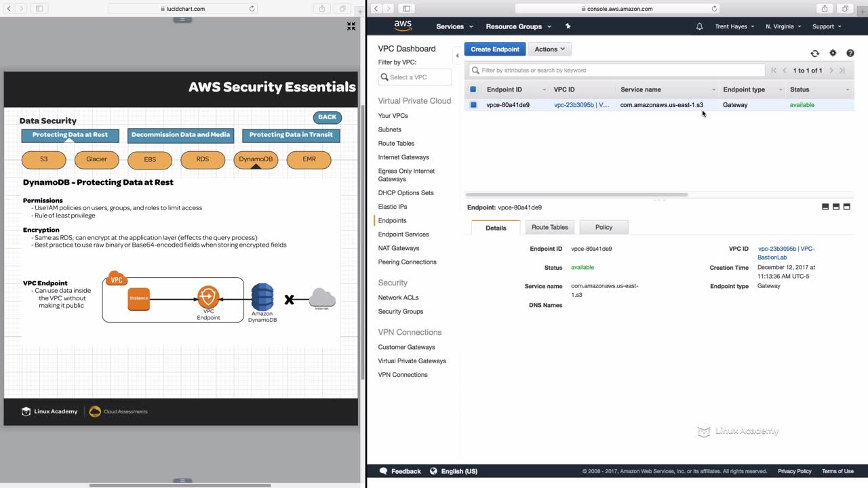Select the split details pane layout icon
Image resolution: width=868 pixels, height=488 pixels.
836,207
